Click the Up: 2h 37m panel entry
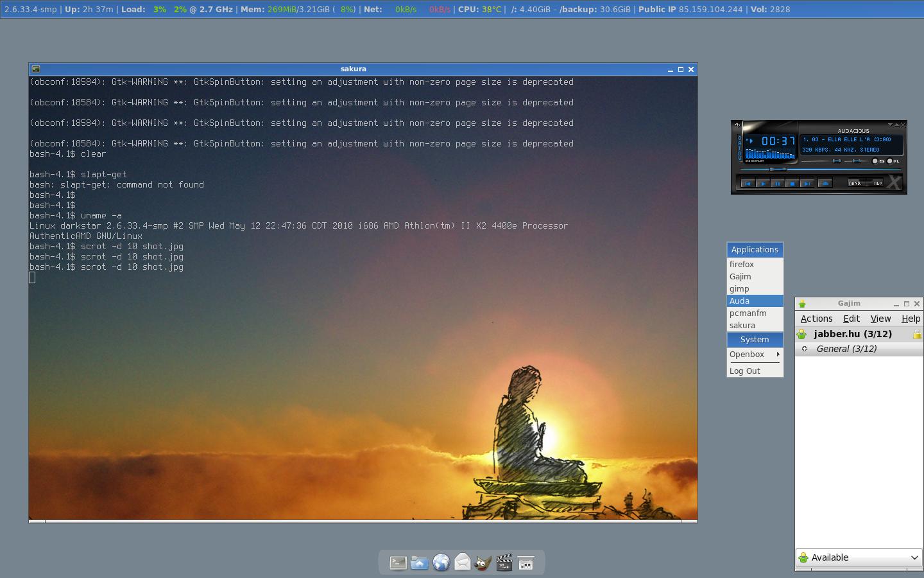Viewport: 924px width, 578px height. (x=89, y=10)
